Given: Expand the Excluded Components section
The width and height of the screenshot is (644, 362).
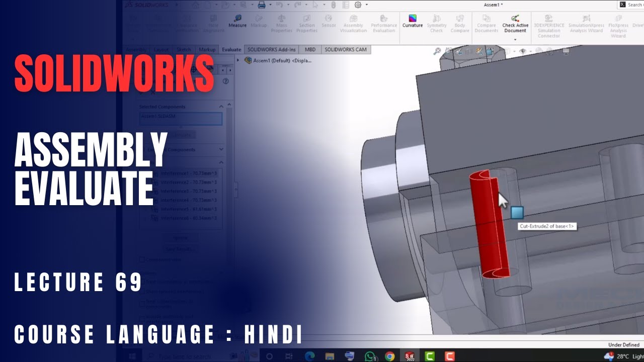Looking at the screenshot, I should pos(221,149).
